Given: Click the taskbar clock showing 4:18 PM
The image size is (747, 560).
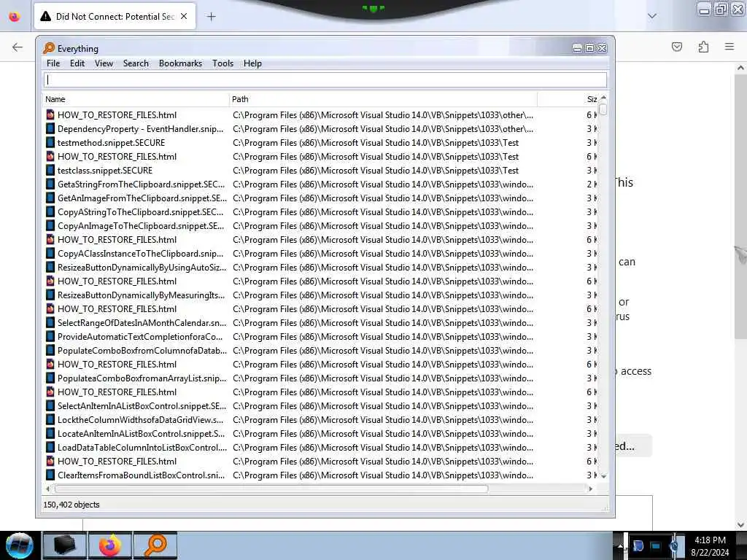Looking at the screenshot, I should pos(710,546).
